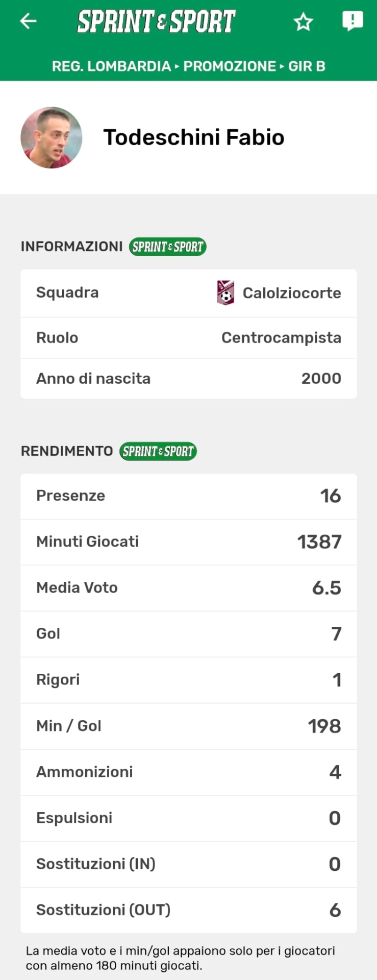Screen dimensions: 377x980
Task: Select the Media Voto row
Action: (188, 588)
